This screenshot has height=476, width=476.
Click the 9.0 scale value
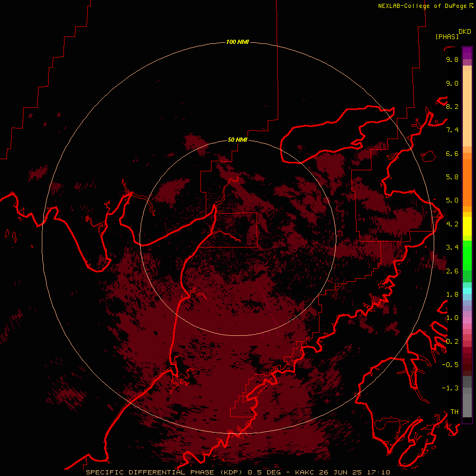[x=452, y=83]
